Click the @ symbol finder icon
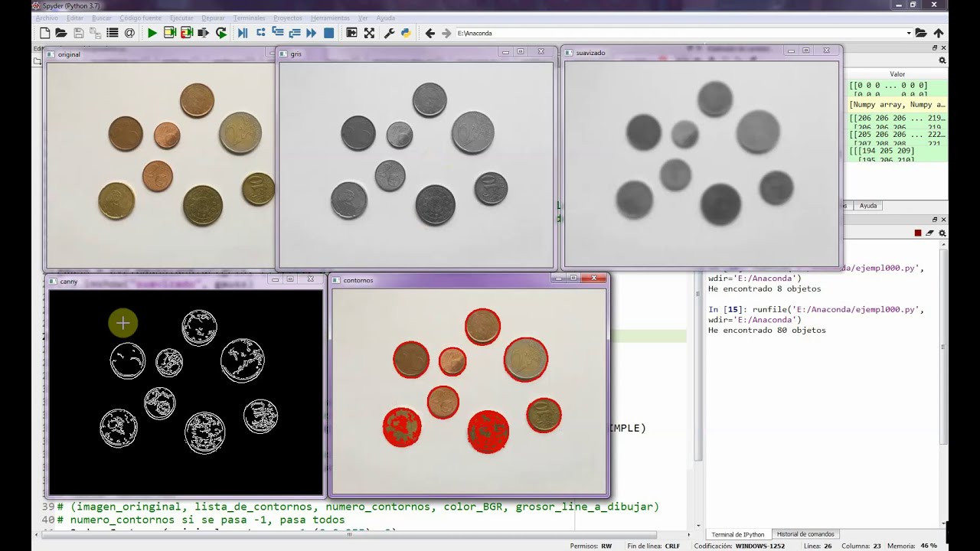The height and width of the screenshot is (551, 980). click(x=129, y=33)
